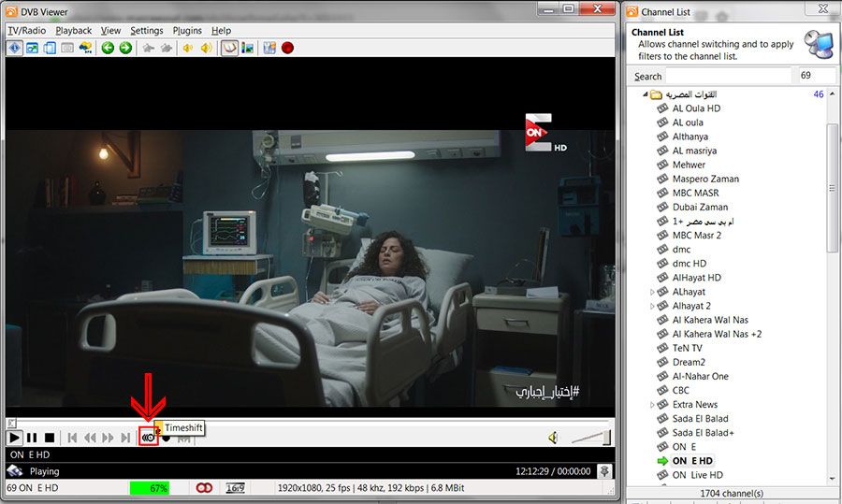Image resolution: width=842 pixels, height=504 pixels.
Task: Click the icon right of the time display
Action: tap(604, 471)
